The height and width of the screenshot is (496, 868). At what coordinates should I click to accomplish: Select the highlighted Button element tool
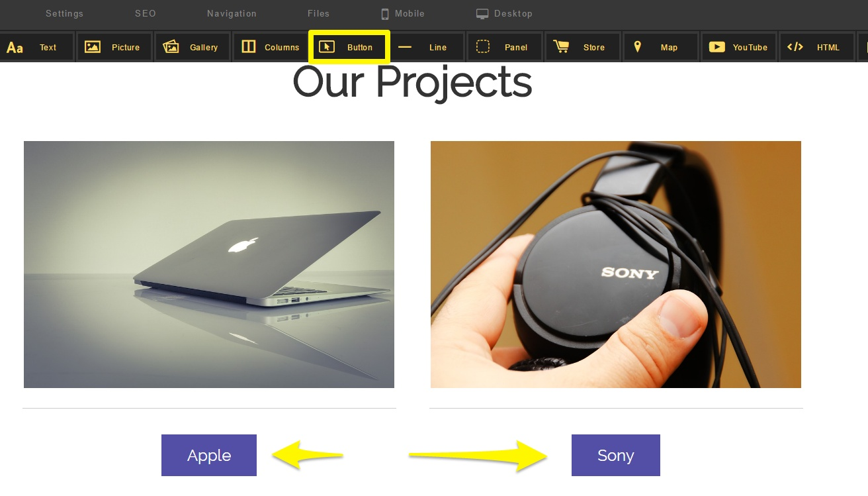point(349,47)
